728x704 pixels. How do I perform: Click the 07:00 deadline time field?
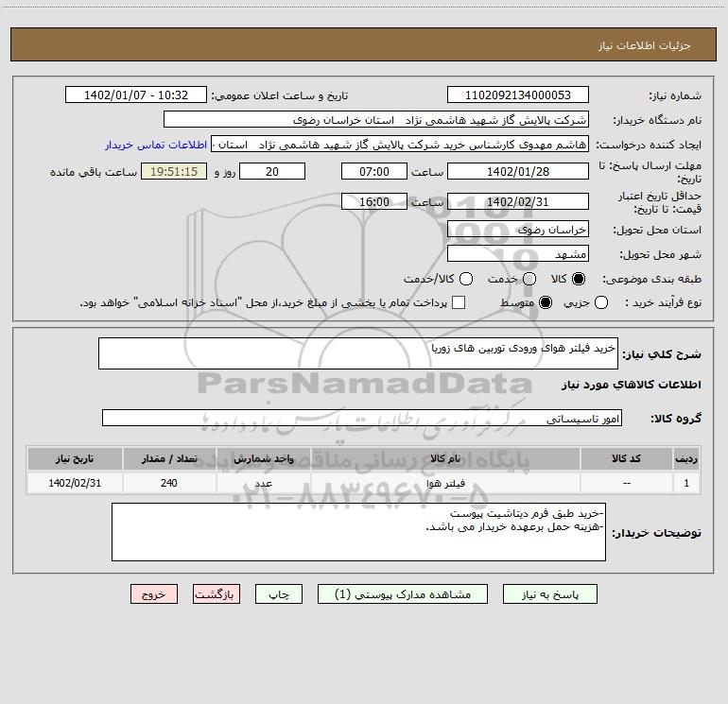(374, 171)
